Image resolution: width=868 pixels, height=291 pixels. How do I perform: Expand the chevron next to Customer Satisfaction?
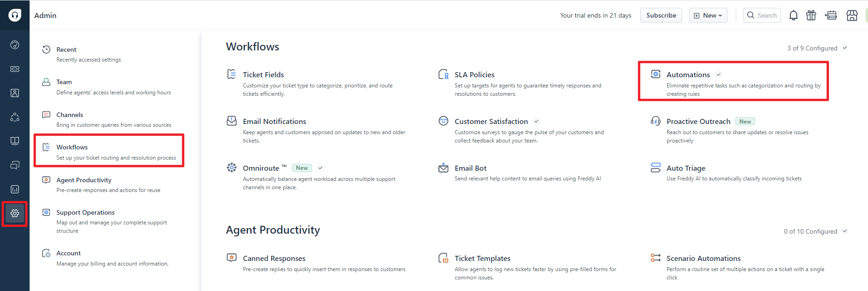point(536,121)
